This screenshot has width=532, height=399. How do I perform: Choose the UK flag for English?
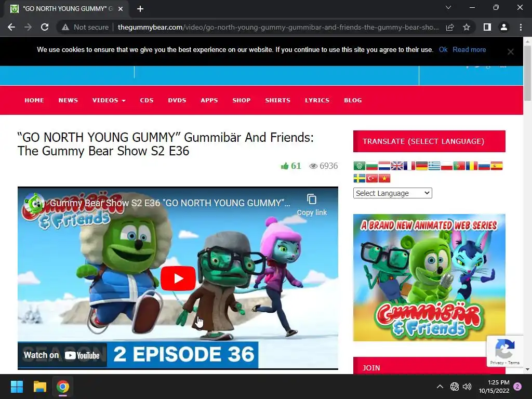click(x=396, y=166)
